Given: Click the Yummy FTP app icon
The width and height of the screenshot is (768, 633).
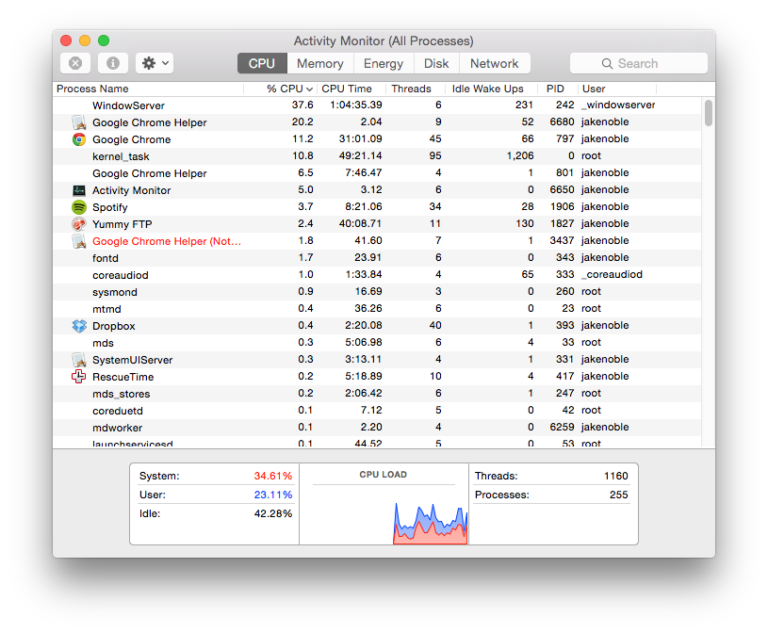Looking at the screenshot, I should coord(79,224).
